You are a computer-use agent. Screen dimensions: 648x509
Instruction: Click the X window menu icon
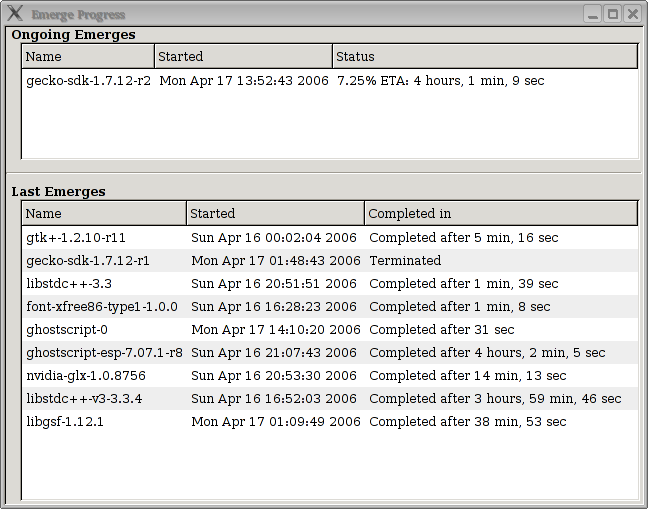pyautogui.click(x=15, y=13)
